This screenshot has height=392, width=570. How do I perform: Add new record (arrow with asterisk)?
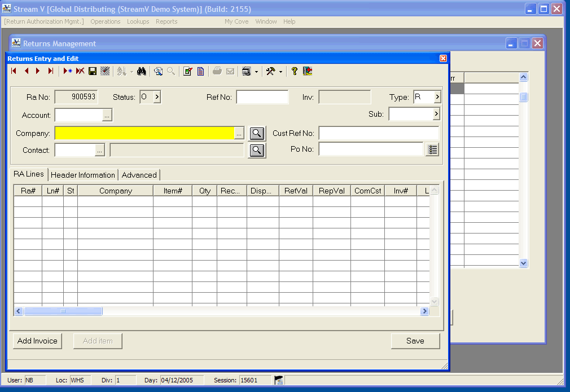[x=68, y=71]
